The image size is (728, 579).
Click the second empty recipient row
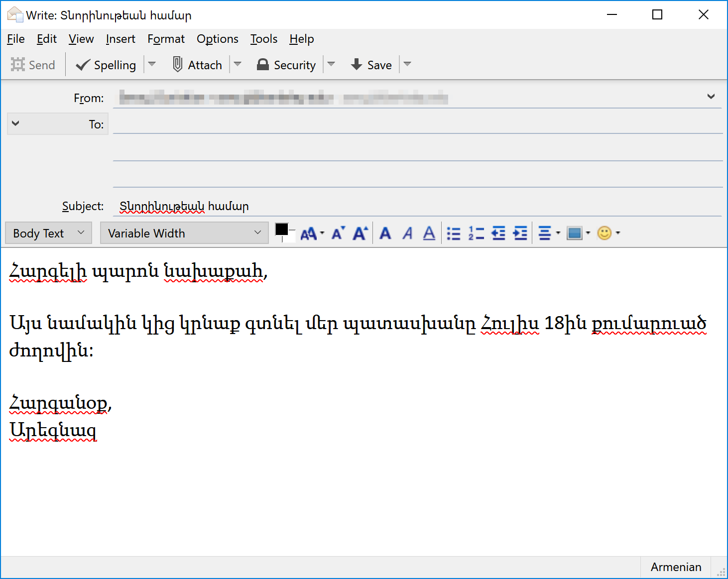(x=418, y=150)
